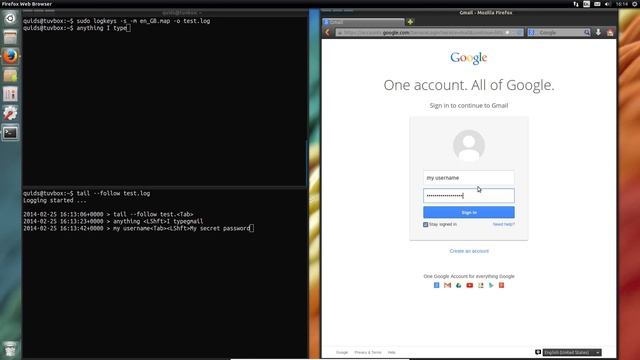Image resolution: width=640 pixels, height=360 pixels.
Task: Click the Firefox URL address bar
Action: point(429,32)
